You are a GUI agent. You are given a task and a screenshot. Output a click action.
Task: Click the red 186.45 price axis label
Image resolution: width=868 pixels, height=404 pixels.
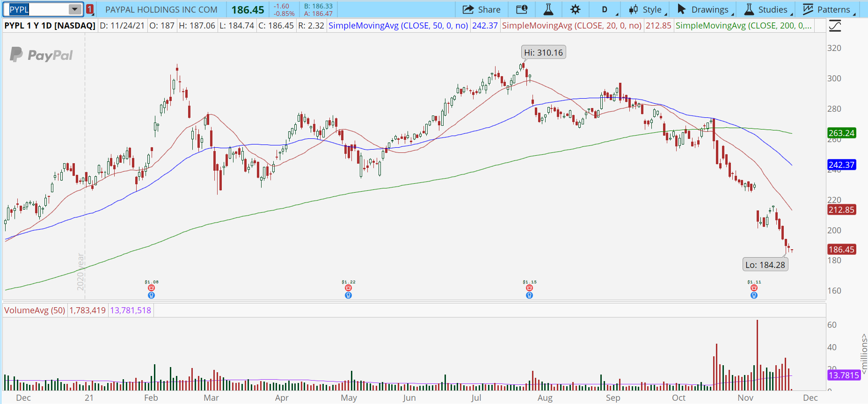pos(841,250)
